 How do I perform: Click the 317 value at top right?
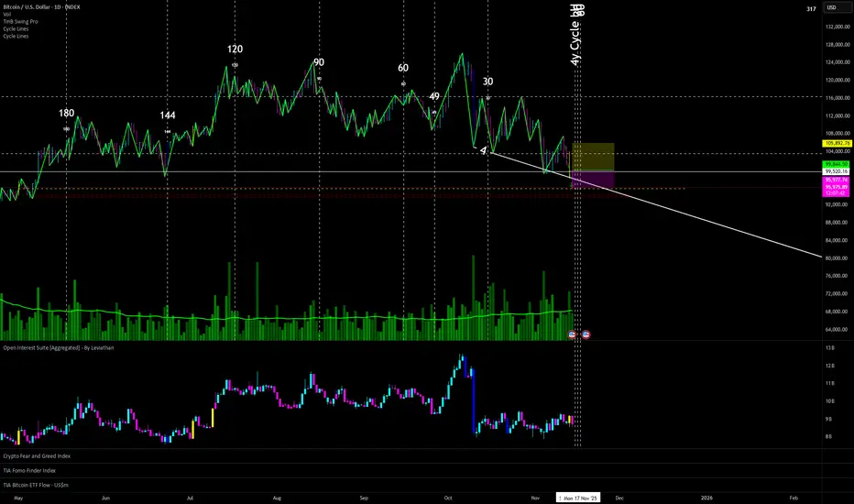[812, 9]
